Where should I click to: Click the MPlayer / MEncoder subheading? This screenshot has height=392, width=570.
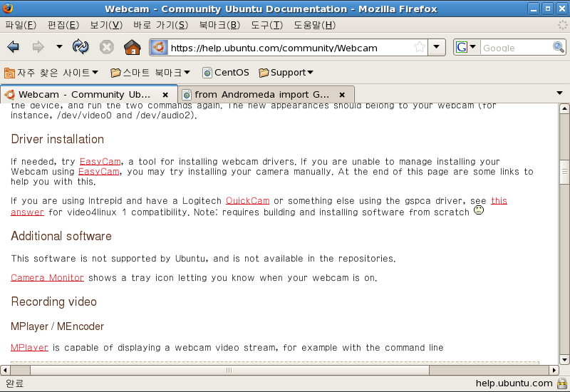click(58, 326)
